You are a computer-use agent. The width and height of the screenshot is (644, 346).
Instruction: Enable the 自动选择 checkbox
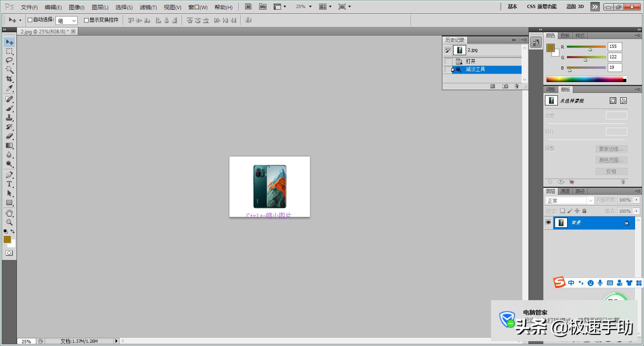(x=30, y=20)
